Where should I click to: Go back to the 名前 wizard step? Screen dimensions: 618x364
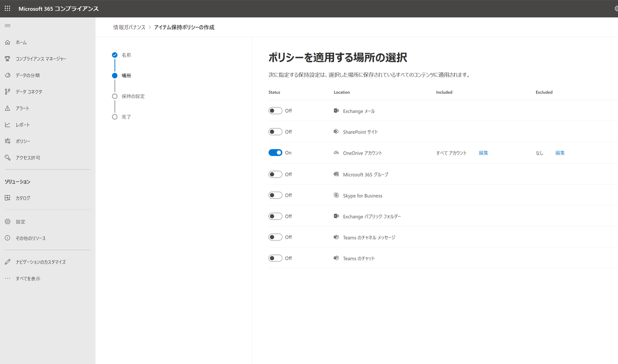pos(126,55)
